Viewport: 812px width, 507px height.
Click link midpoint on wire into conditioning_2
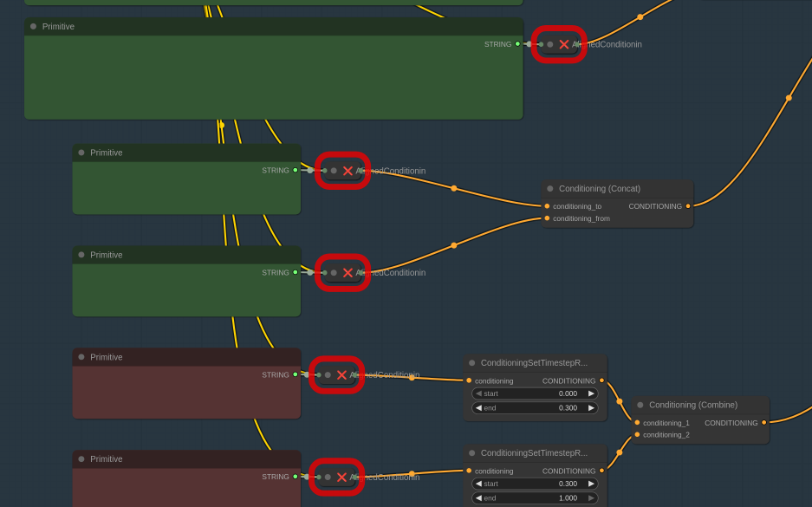[619, 452]
